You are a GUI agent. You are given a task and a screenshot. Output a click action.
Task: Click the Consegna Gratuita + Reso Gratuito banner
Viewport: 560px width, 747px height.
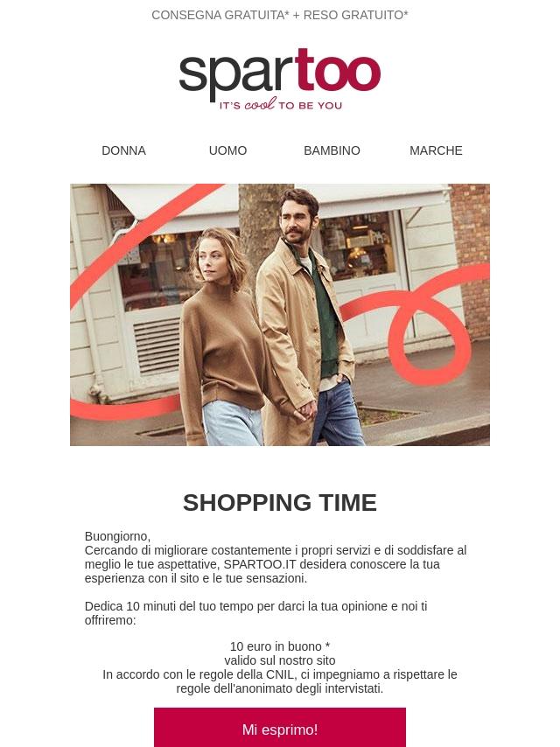click(x=280, y=15)
